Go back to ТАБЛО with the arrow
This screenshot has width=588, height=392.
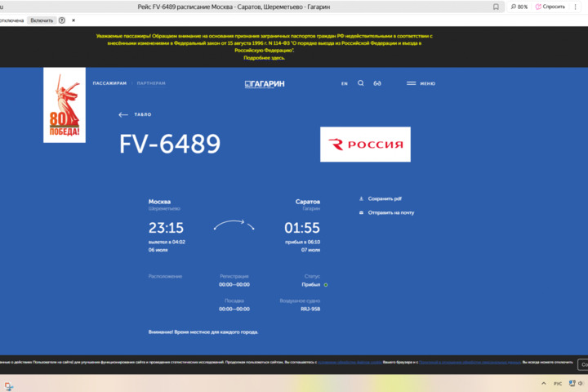tap(135, 114)
